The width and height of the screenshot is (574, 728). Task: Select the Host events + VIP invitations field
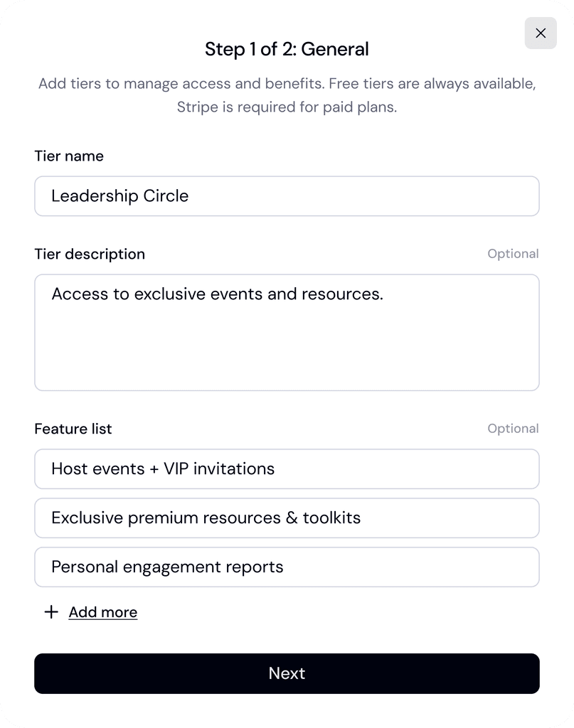coord(287,469)
